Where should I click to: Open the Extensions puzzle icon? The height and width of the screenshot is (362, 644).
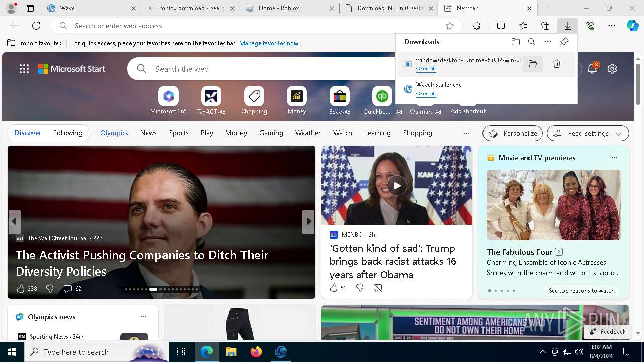pyautogui.click(x=477, y=26)
